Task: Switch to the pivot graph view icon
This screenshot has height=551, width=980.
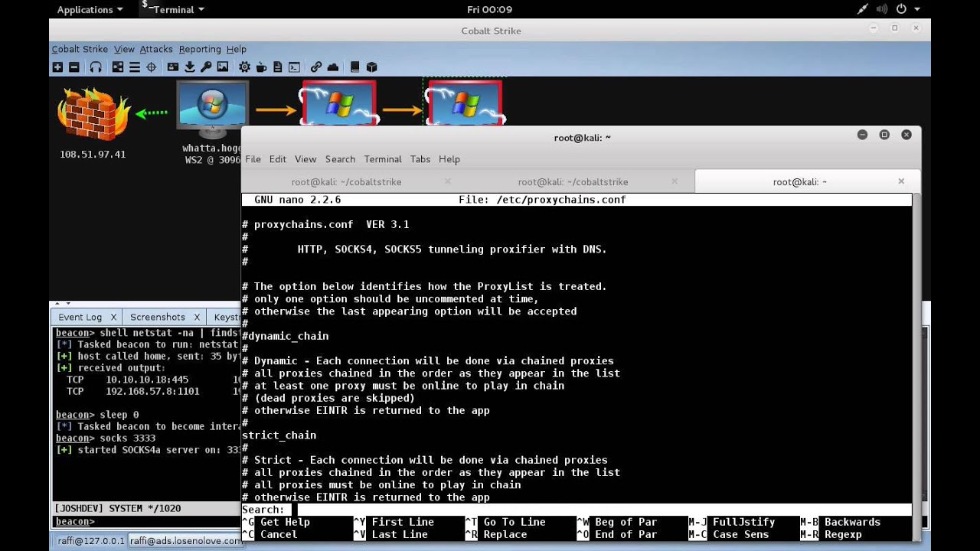Action: pos(117,67)
